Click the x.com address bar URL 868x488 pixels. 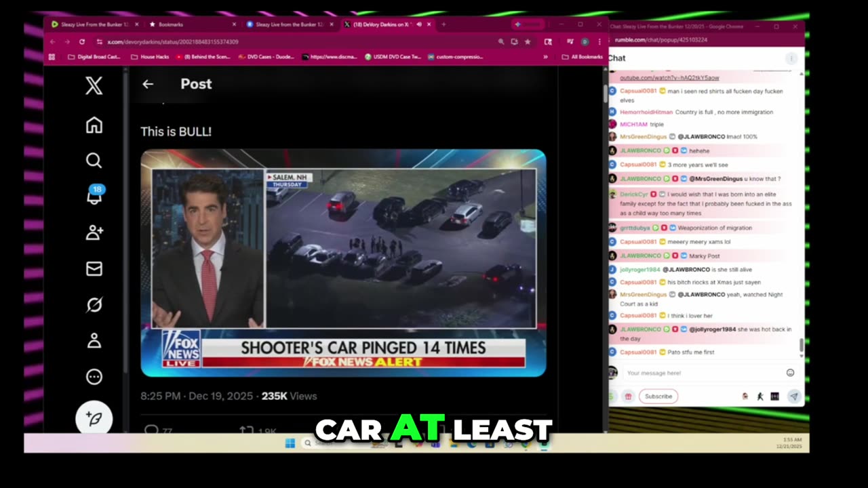click(173, 42)
